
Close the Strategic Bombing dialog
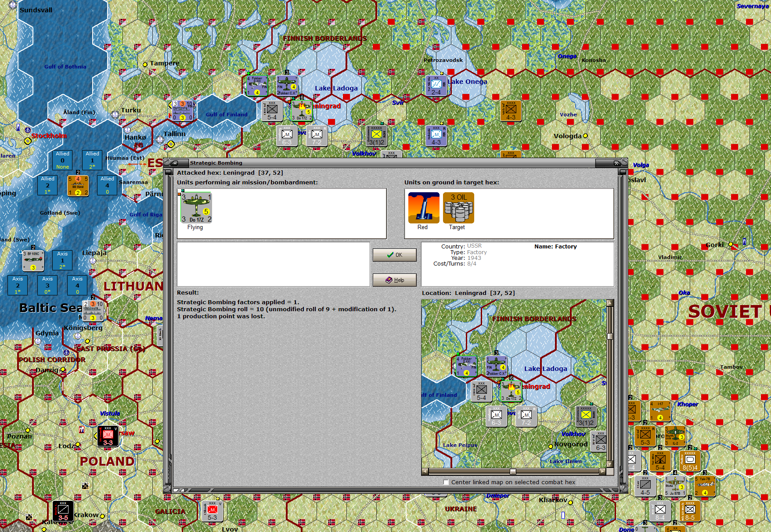(616, 163)
